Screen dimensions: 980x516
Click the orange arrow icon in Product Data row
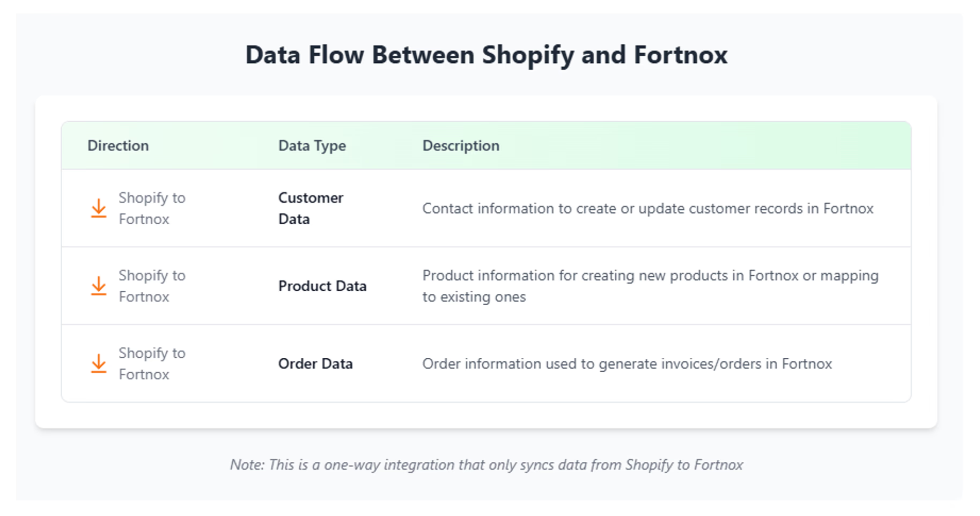[99, 286]
